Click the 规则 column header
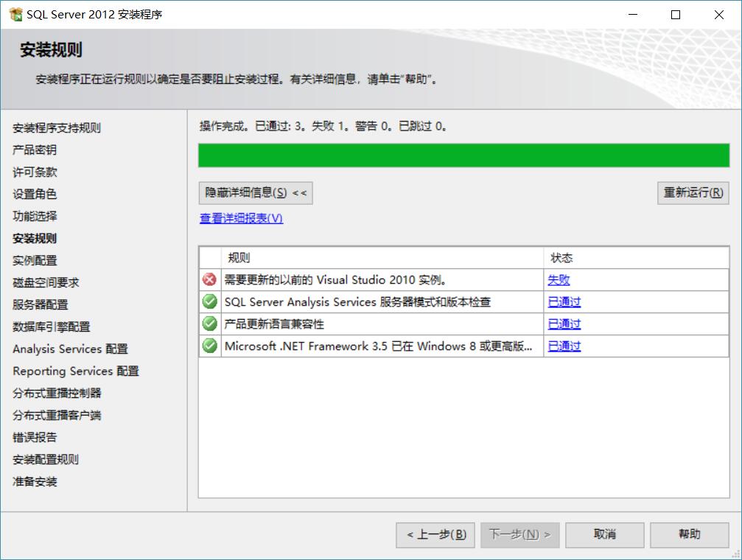The height and width of the screenshot is (560, 742). click(382, 258)
